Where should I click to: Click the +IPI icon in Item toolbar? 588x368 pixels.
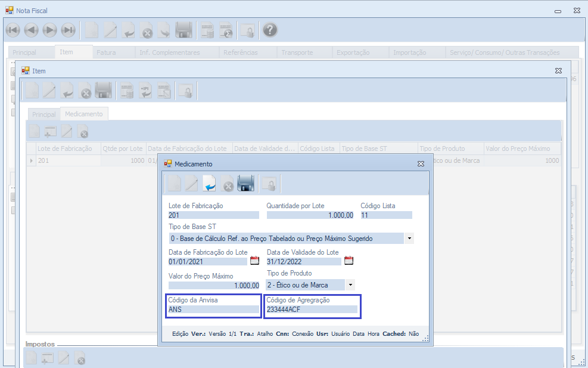coord(145,90)
